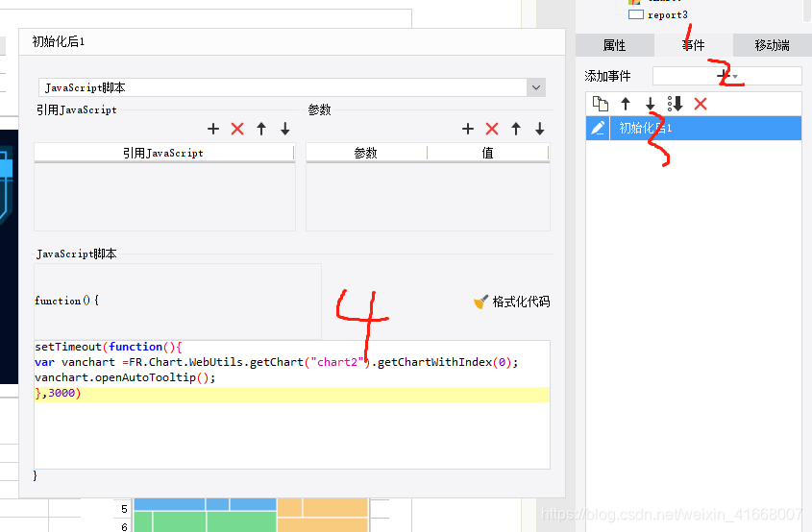The width and height of the screenshot is (812, 532).
Task: Click the 格式化代码 format code button
Action: (x=511, y=302)
